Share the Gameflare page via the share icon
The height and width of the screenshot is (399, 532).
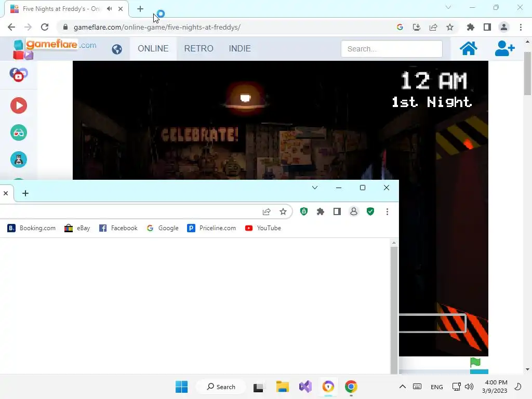pyautogui.click(x=433, y=27)
